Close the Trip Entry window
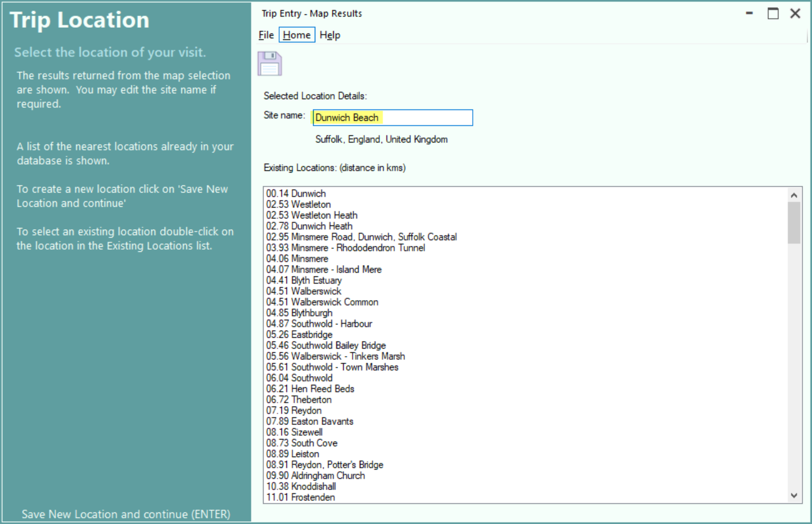812x524 pixels. pyautogui.click(x=795, y=13)
